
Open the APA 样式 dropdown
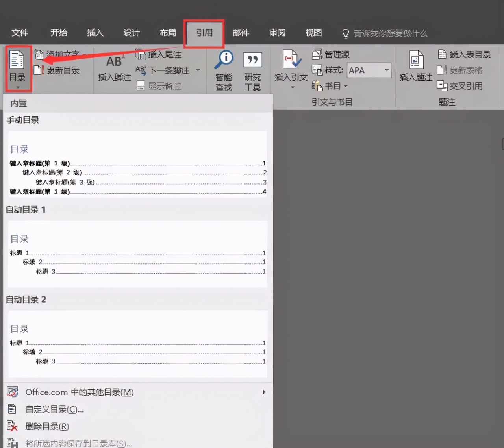pyautogui.click(x=386, y=70)
